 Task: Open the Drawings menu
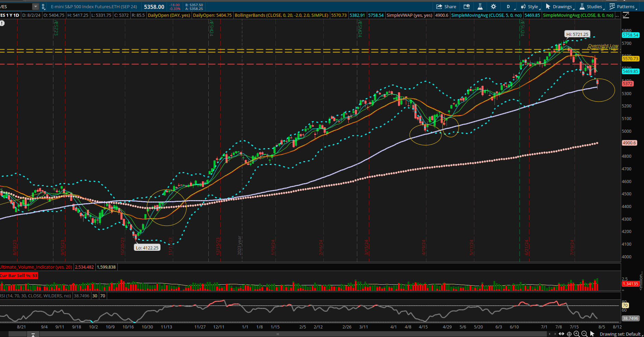pyautogui.click(x=559, y=7)
